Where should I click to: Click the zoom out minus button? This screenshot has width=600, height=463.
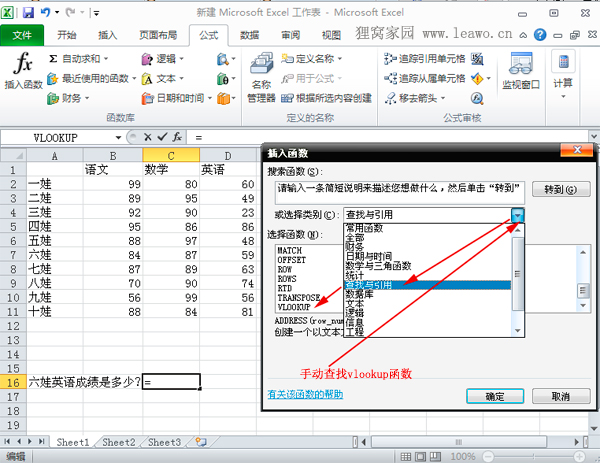488,456
